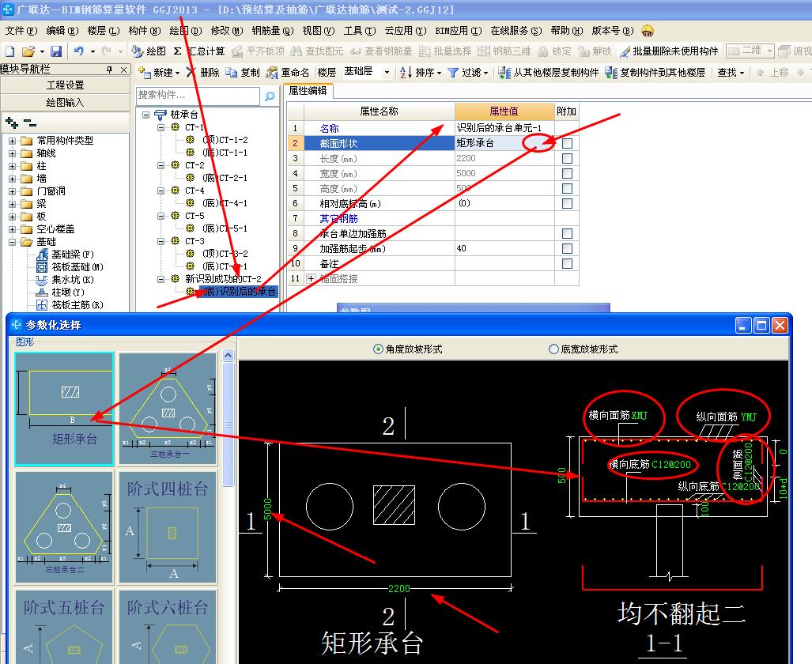Screen dimensions: 812x664
Task: Select 柱墩(Y) in navigation tree
Action: pyautogui.click(x=60, y=292)
